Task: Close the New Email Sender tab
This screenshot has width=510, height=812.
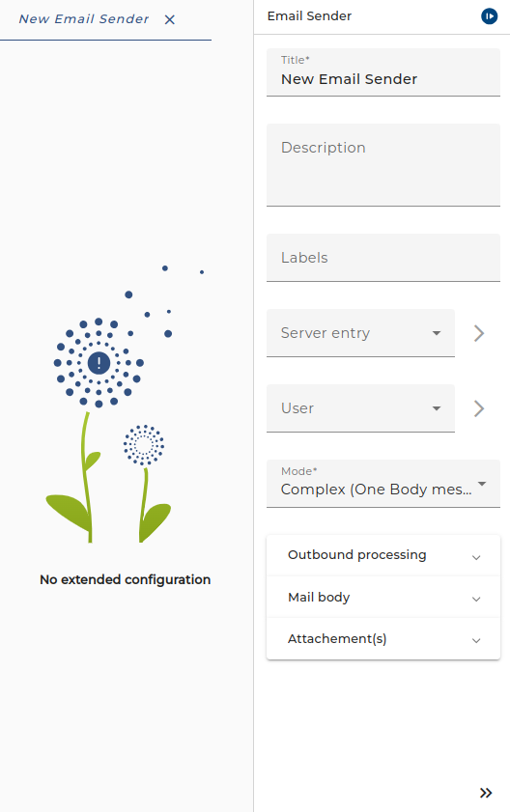Action: pos(169,19)
